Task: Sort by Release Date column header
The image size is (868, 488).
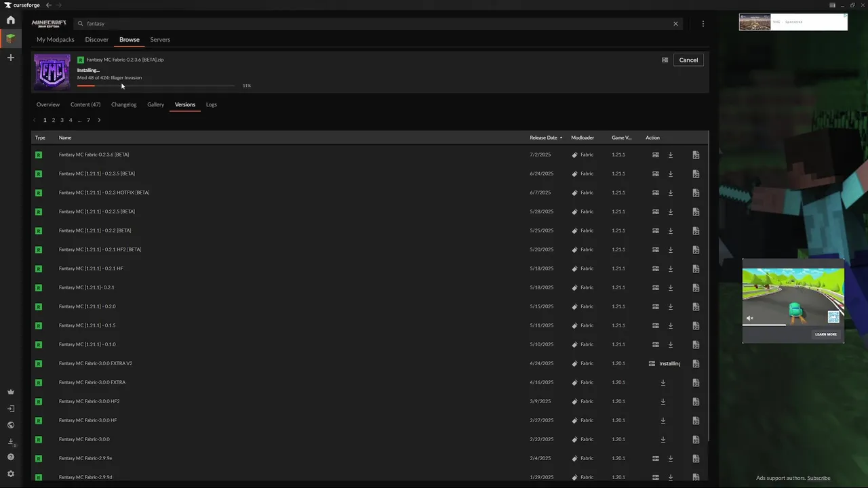Action: coord(546,138)
